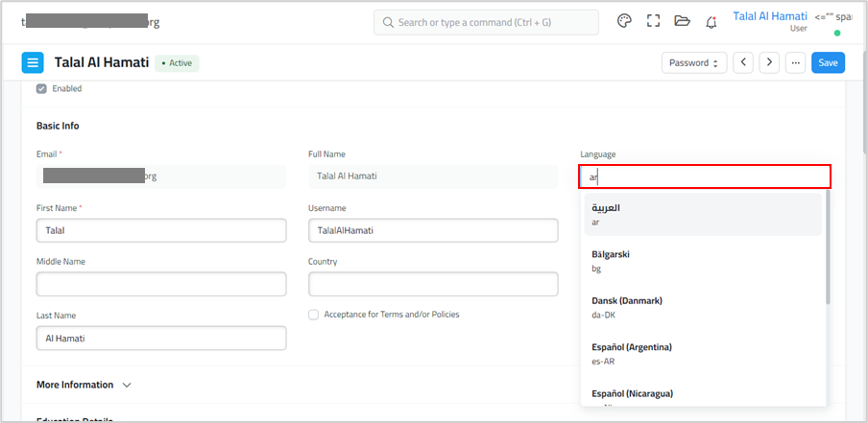The width and height of the screenshot is (868, 423).
Task: Check Acceptance for Terms and/or Policies
Action: 314,315
